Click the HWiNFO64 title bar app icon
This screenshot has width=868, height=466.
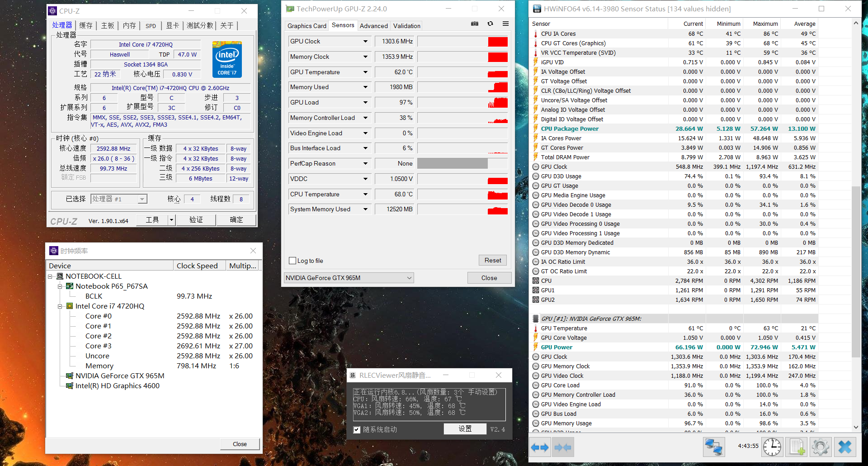click(x=537, y=9)
